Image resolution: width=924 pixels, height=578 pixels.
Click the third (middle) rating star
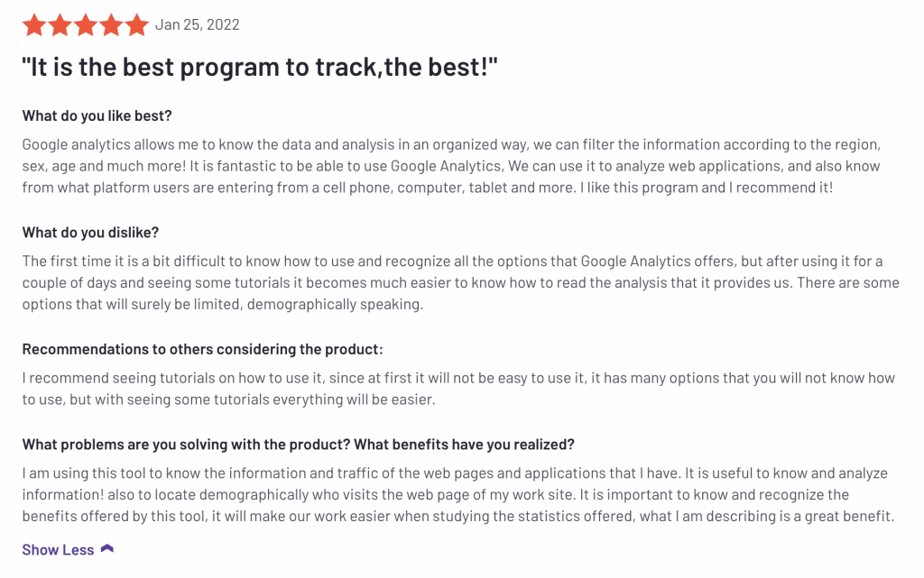86,25
